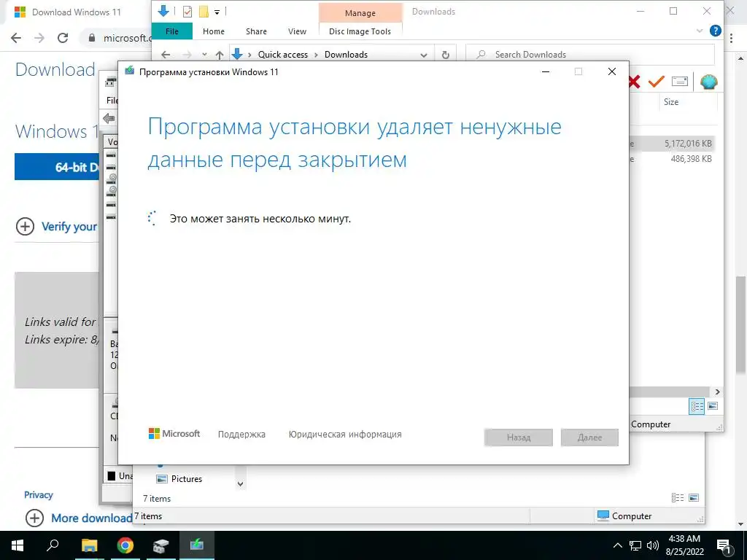The image size is (747, 560).
Task: Select the Disc Image Tools tab
Action: click(360, 31)
